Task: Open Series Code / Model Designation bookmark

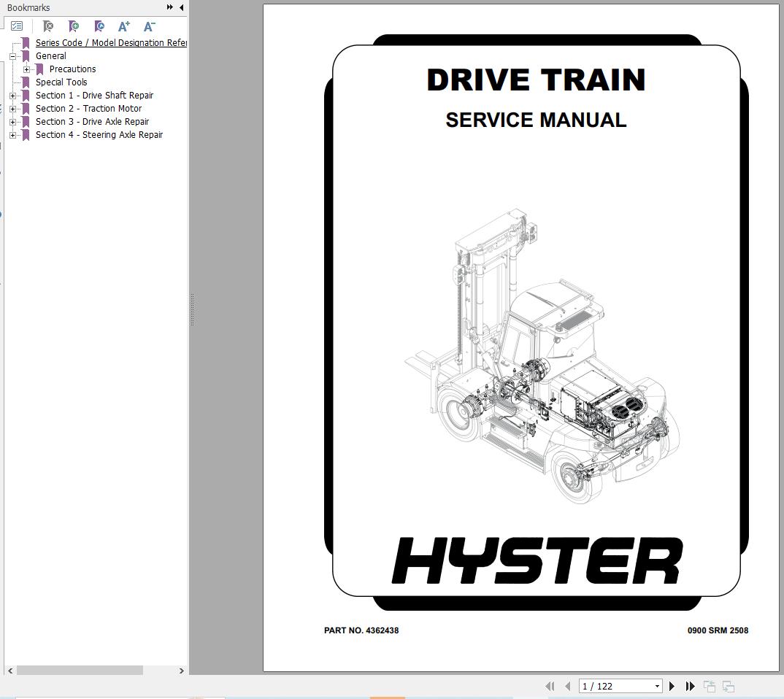Action: (x=110, y=43)
